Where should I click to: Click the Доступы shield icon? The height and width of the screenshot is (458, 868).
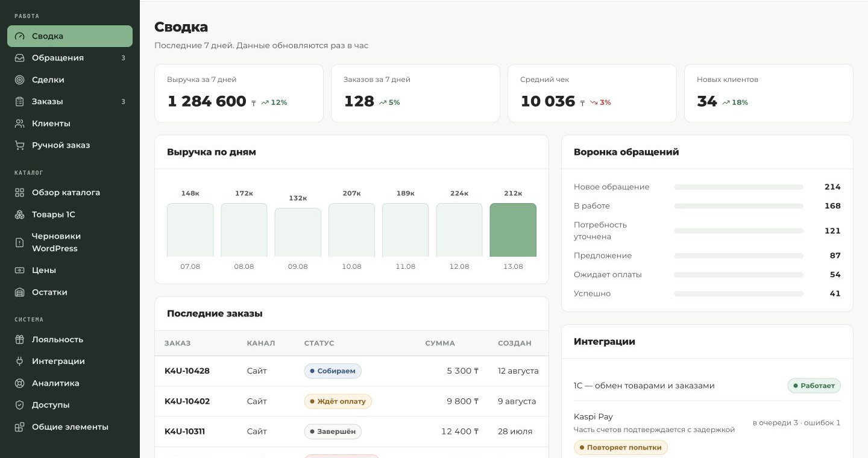(x=20, y=405)
